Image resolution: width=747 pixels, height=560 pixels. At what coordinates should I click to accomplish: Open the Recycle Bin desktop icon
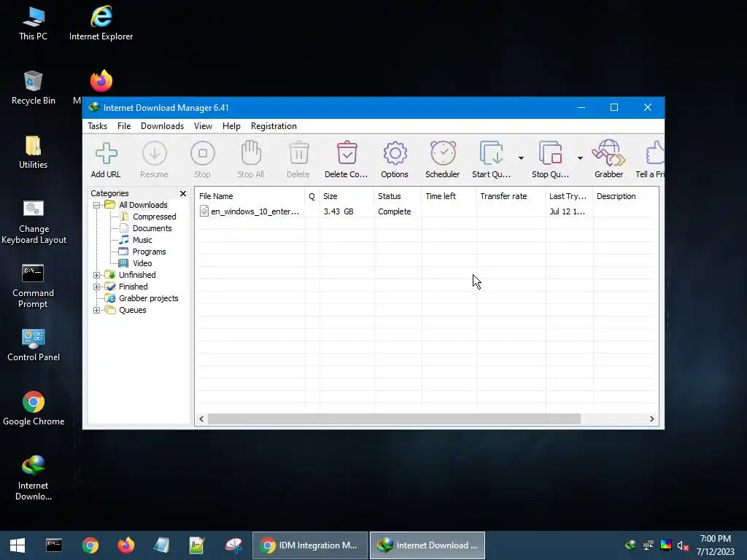pos(34,87)
